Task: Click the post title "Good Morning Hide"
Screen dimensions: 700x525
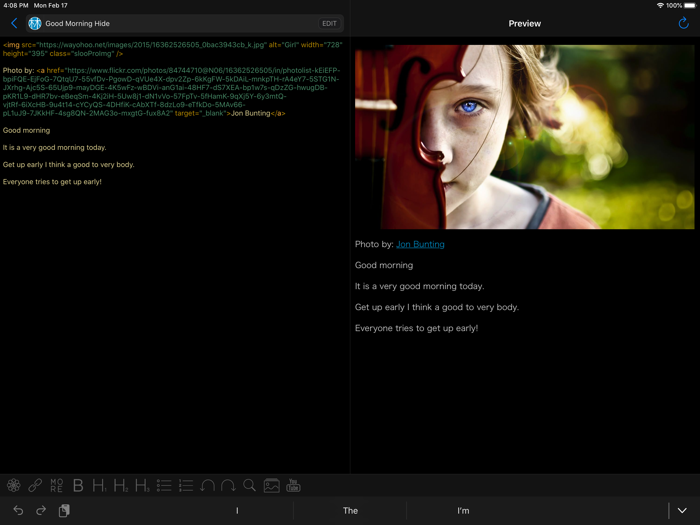Action: click(x=77, y=24)
